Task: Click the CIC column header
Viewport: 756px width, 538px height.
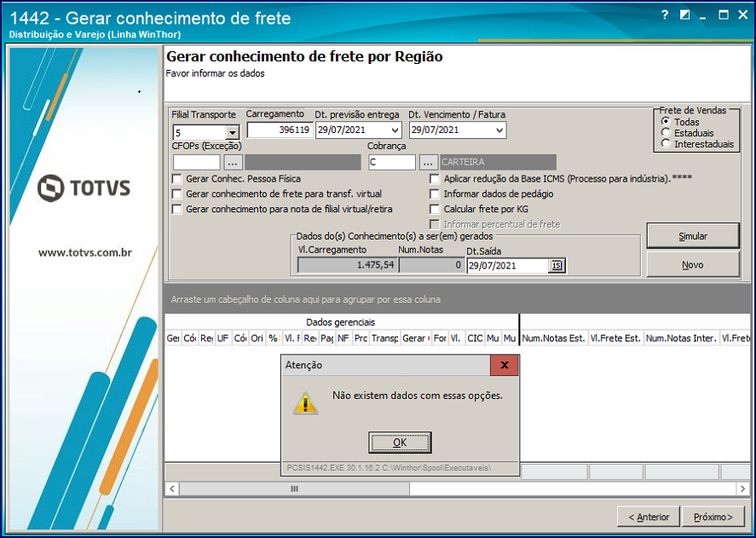Action: tap(475, 338)
